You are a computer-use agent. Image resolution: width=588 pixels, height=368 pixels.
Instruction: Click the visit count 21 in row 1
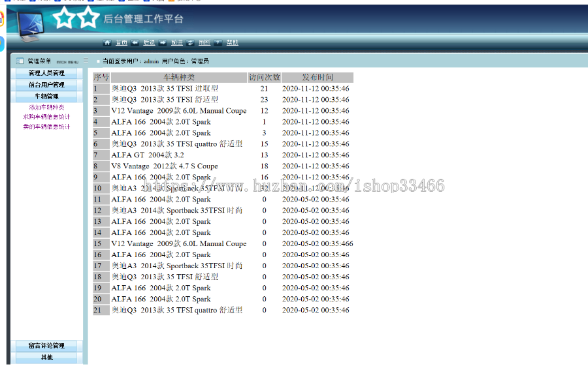point(265,89)
